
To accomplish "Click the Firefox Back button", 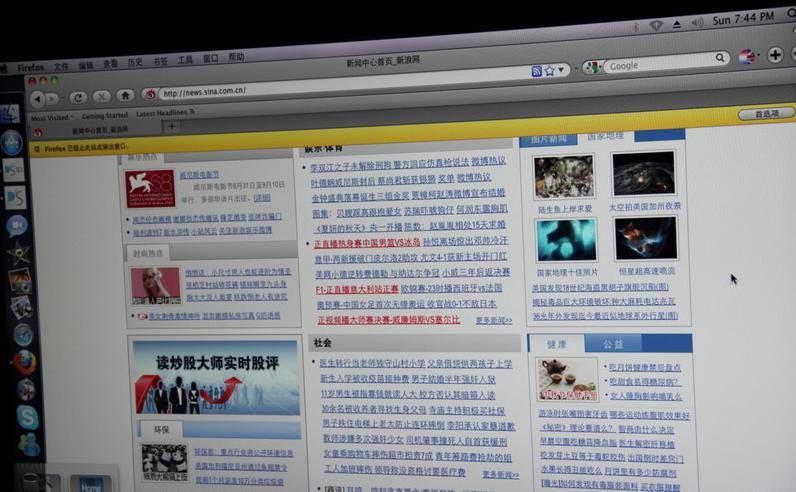I will [37, 98].
